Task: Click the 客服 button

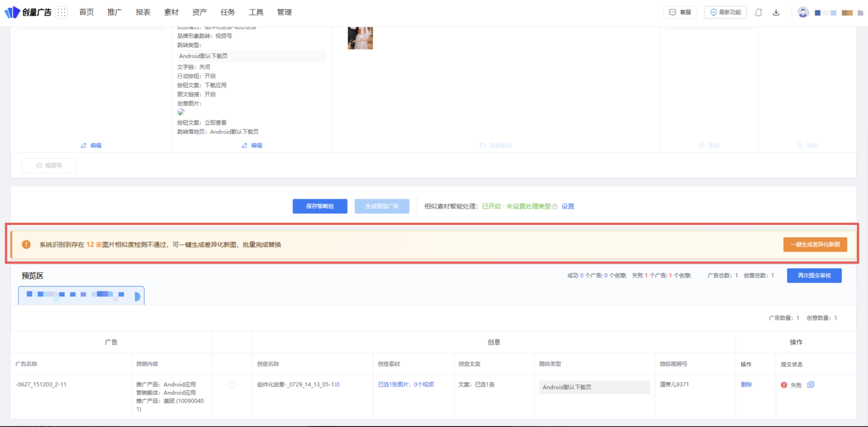Action: 680,12
